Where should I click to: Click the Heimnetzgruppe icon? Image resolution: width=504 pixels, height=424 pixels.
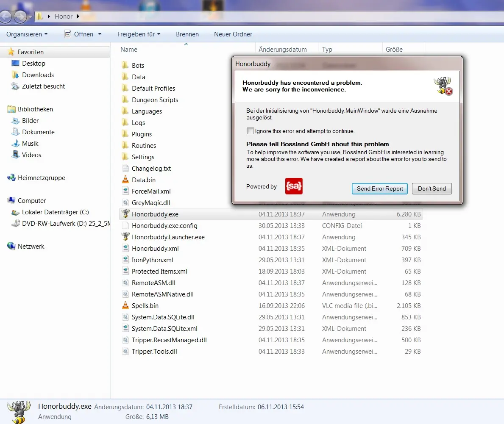point(11,177)
